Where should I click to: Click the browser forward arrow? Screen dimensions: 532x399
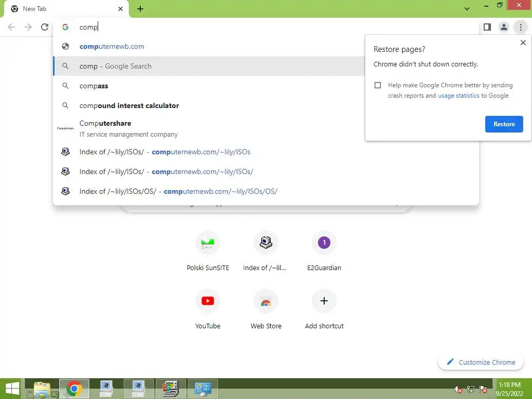coord(28,27)
